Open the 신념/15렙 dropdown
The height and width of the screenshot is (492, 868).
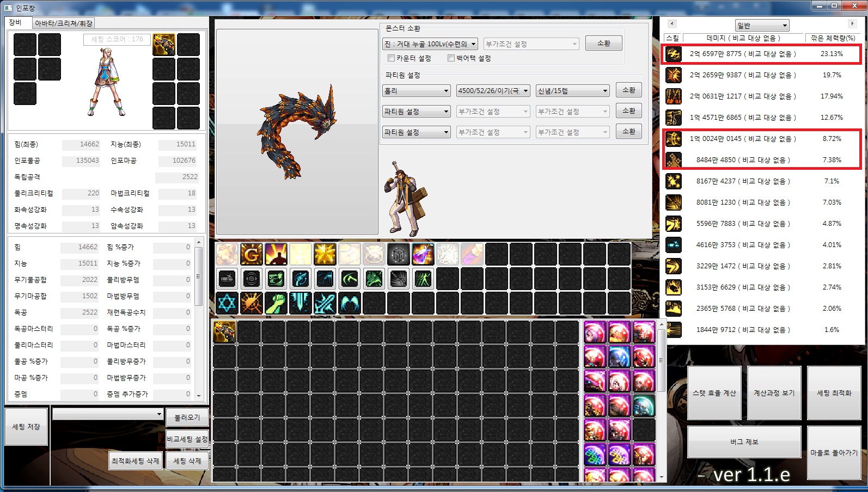(x=572, y=91)
